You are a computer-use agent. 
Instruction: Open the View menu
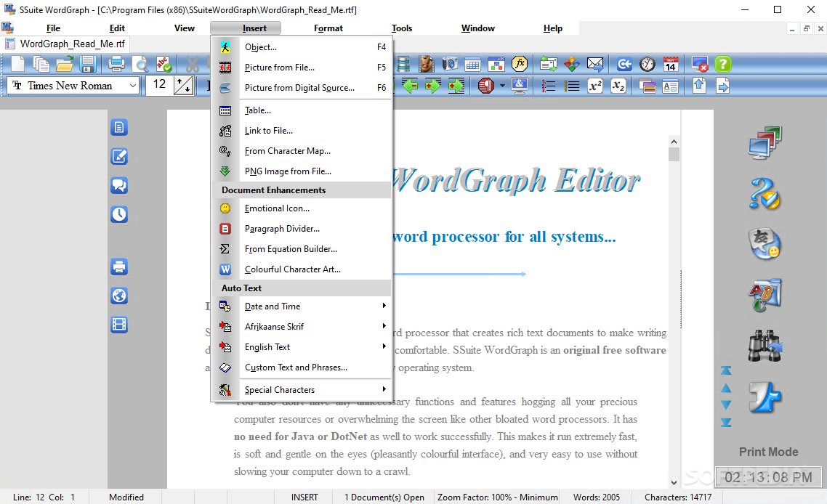[185, 28]
